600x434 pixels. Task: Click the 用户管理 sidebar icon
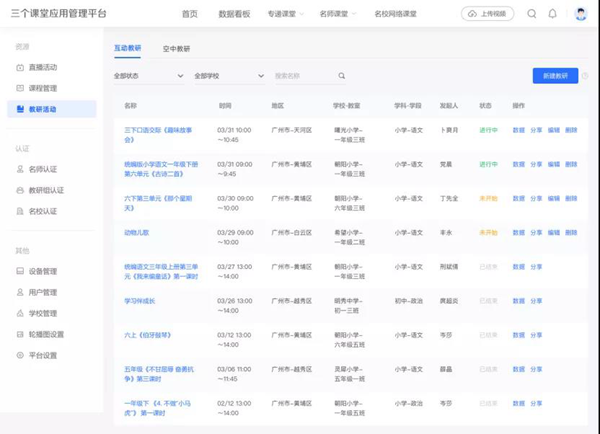21,292
